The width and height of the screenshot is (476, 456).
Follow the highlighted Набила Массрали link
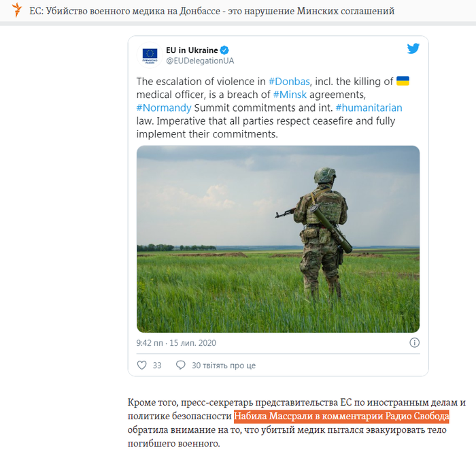341,416
